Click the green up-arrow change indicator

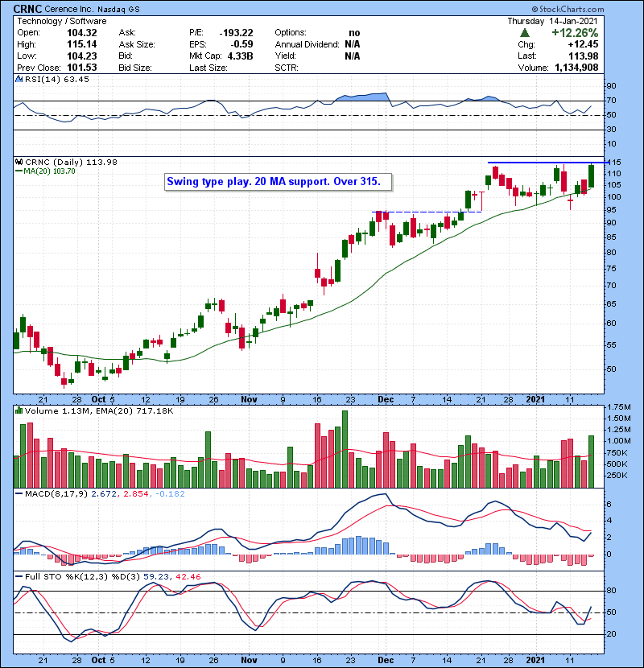(x=525, y=32)
